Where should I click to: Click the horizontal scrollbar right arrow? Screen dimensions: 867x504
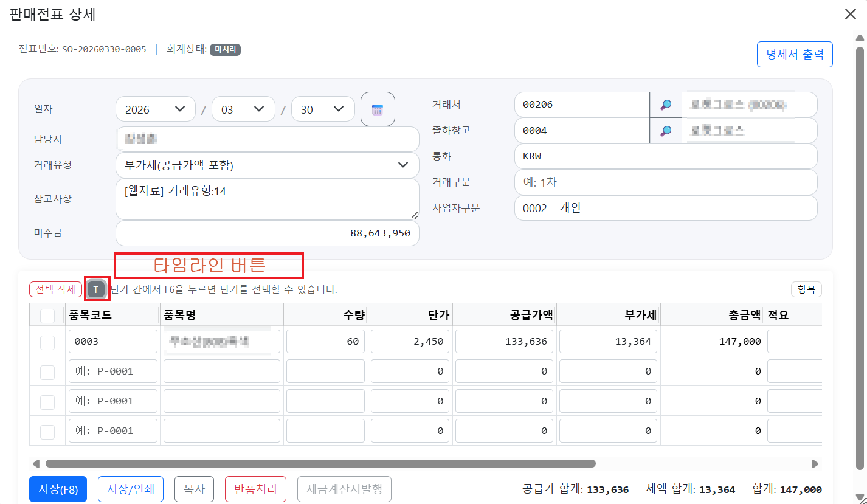click(x=815, y=464)
